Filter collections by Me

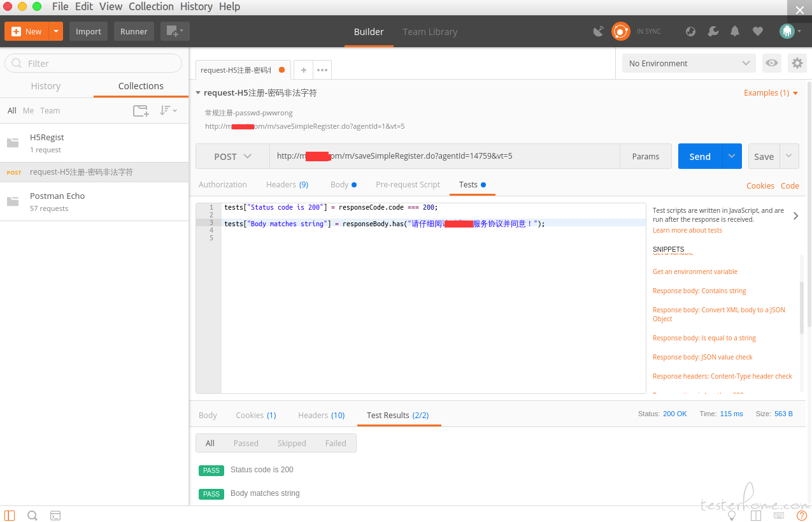(28, 110)
